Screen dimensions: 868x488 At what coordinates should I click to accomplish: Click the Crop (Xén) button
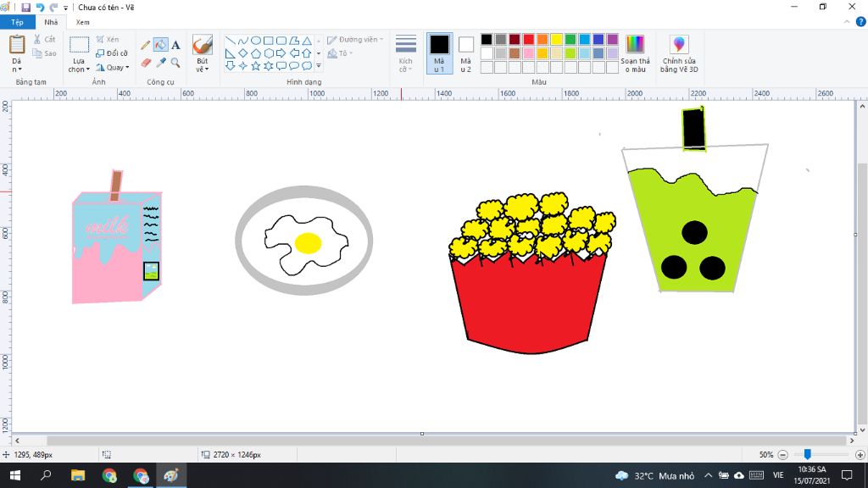pyautogui.click(x=108, y=39)
